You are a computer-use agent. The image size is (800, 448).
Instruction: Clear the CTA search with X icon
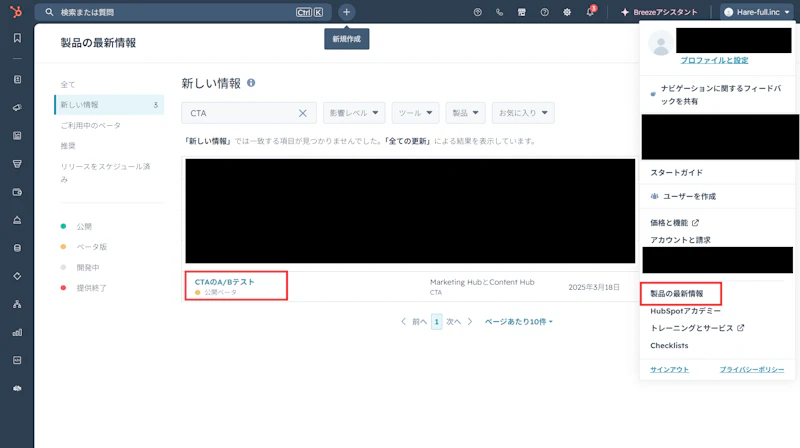pos(303,113)
